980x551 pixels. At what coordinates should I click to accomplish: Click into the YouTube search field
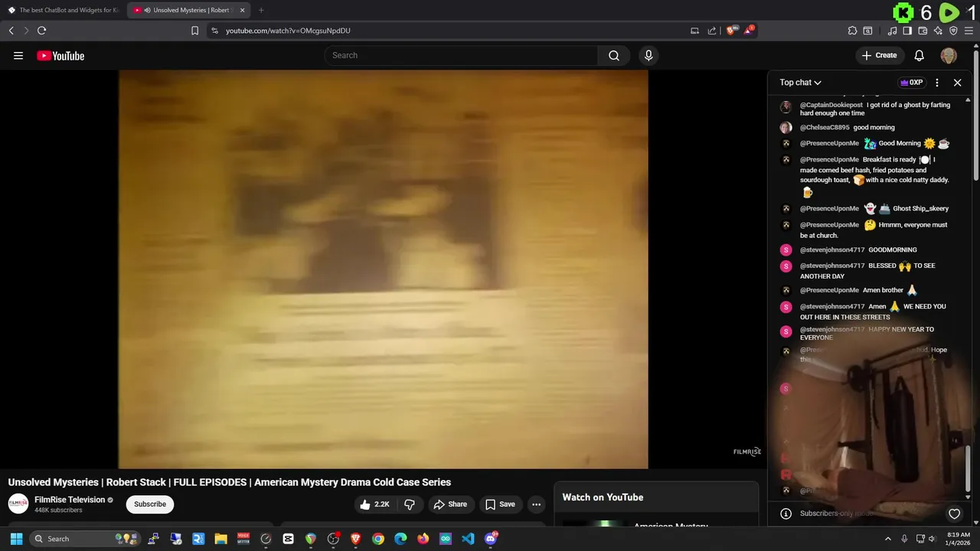click(x=461, y=55)
